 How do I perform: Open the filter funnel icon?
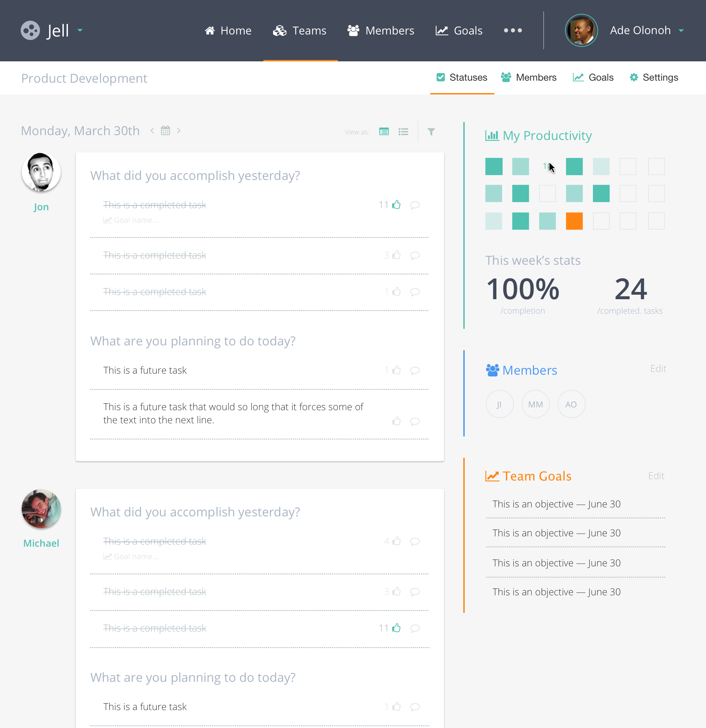click(x=431, y=131)
